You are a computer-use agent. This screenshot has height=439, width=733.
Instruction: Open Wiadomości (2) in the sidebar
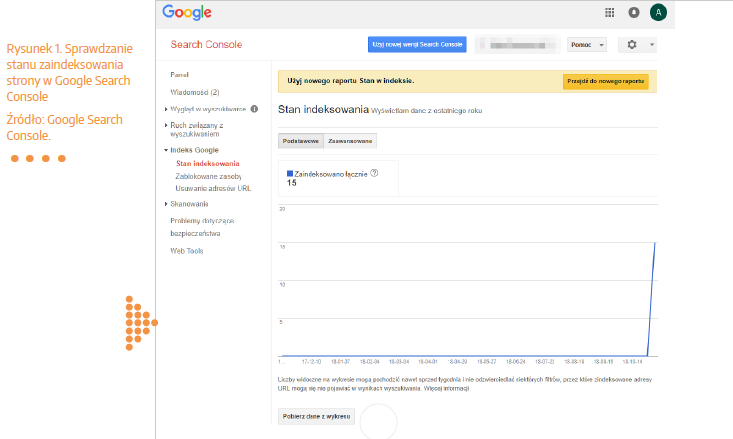(x=195, y=92)
